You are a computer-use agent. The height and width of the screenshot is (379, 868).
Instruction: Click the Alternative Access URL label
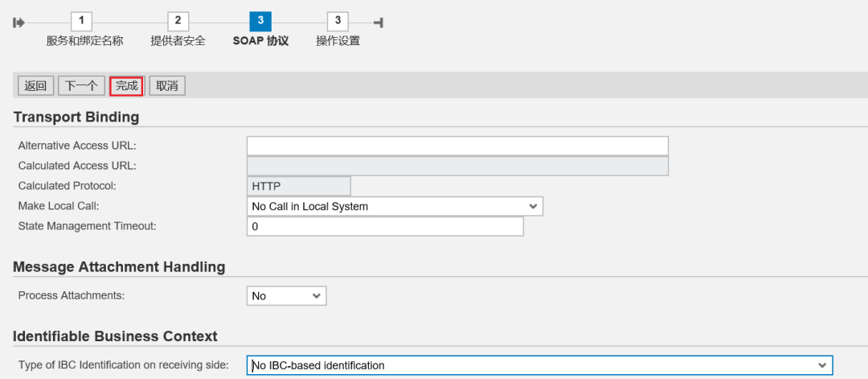[77, 146]
